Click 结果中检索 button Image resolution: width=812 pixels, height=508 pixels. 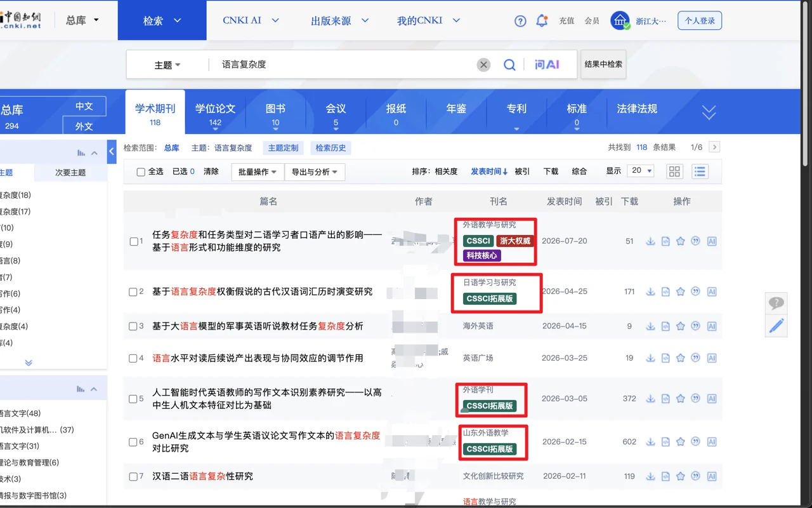603,64
